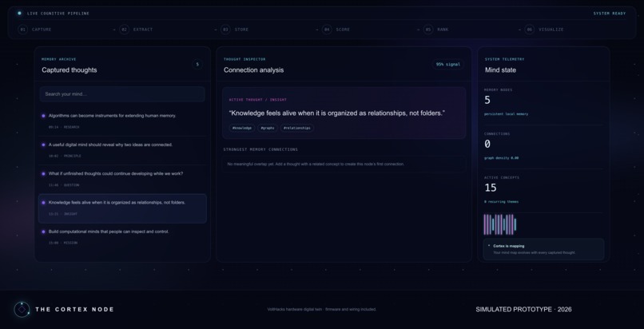This screenshot has width=644, height=329.
Task: Click the #knowledge tag chip
Action: [242, 128]
